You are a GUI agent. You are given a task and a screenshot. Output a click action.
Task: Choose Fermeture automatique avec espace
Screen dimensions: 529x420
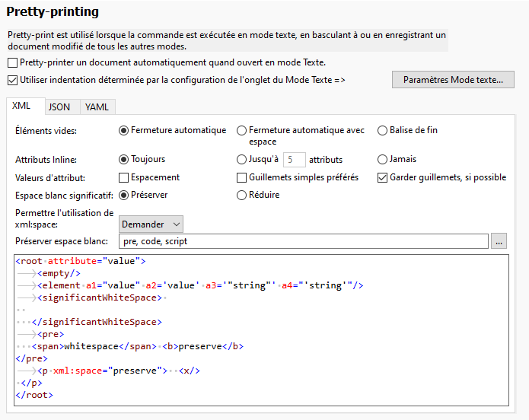coord(242,130)
